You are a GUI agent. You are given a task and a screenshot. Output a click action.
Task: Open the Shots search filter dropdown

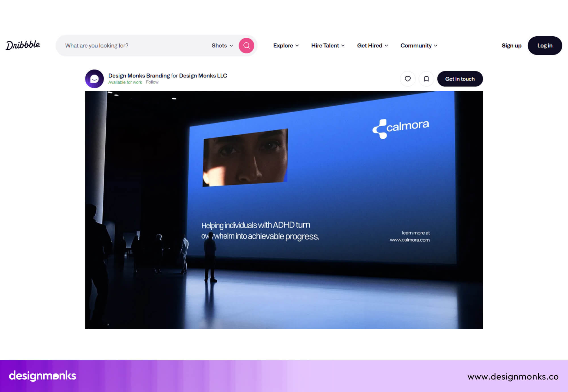222,46
